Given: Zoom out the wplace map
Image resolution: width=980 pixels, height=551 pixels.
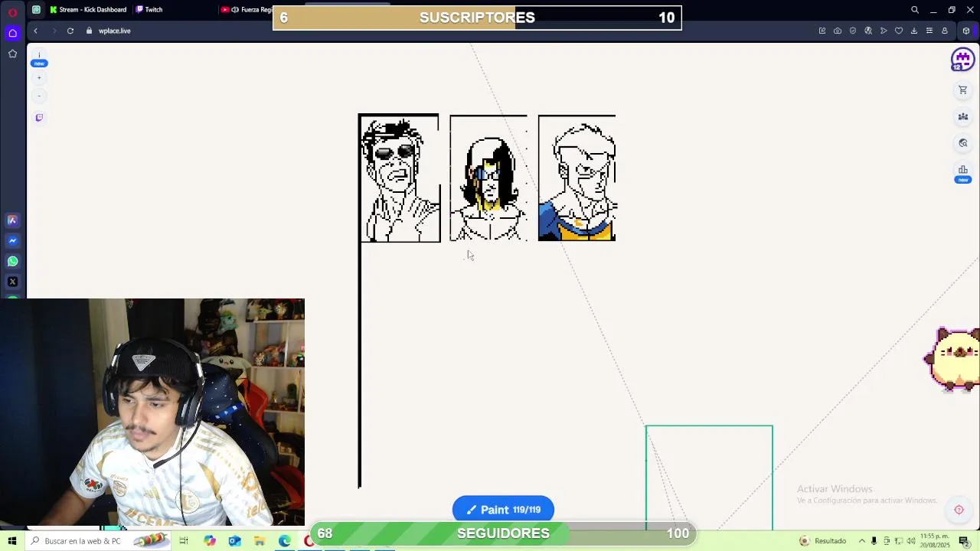Looking at the screenshot, I should 39,96.
